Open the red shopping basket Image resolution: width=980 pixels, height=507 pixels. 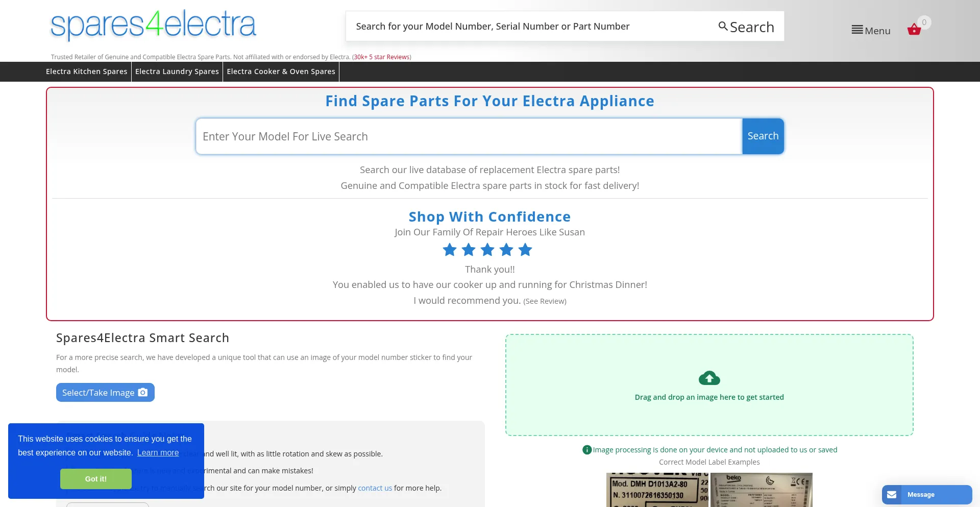coord(914,30)
